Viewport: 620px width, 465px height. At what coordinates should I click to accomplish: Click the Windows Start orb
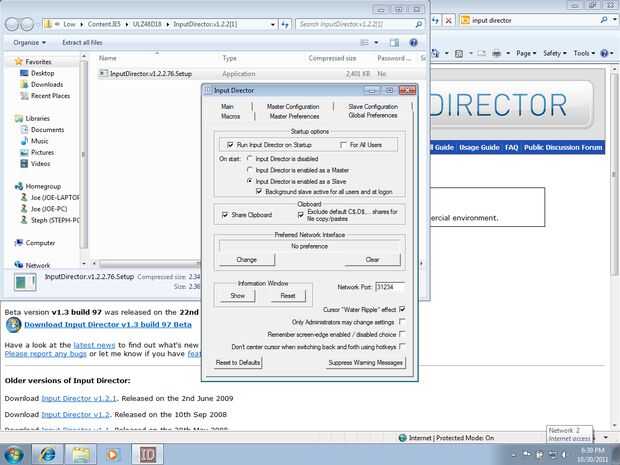tap(14, 454)
